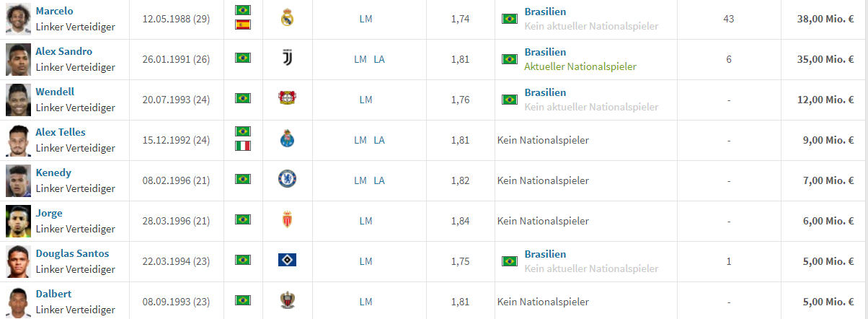This screenshot has width=868, height=319.
Task: Click the Hamburger SV club logo
Action: click(288, 260)
